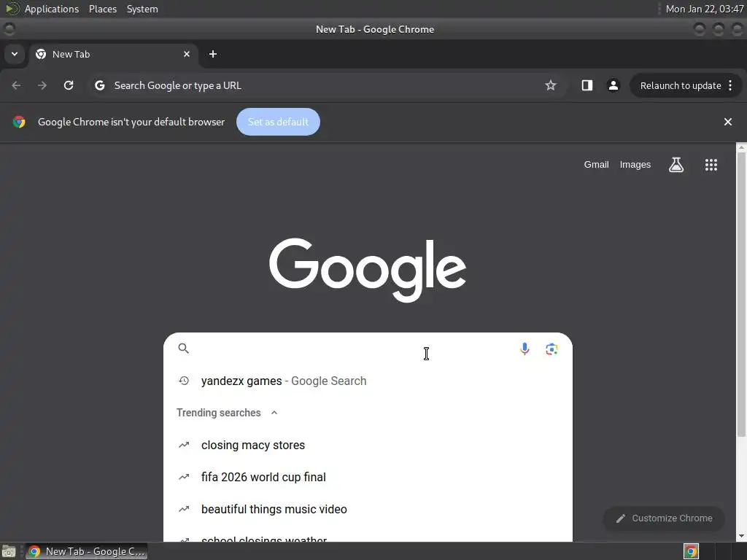Select beautiful things music video suggestion
The width and height of the screenshot is (747, 560).
pos(368,509)
